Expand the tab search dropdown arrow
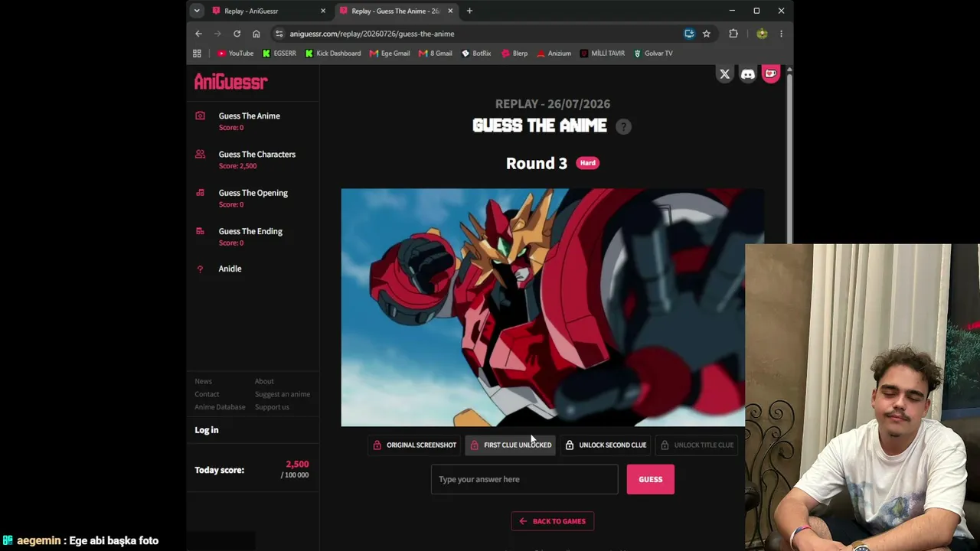980x551 pixels. tap(197, 11)
